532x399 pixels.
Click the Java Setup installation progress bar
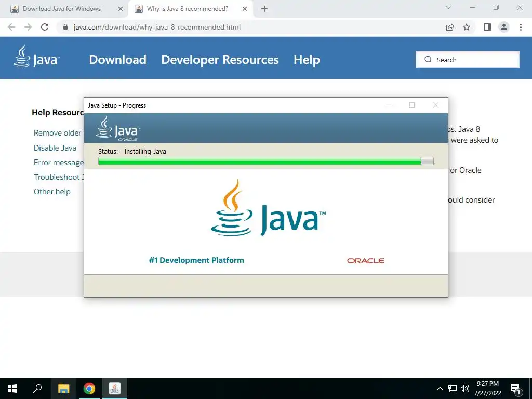pos(265,162)
